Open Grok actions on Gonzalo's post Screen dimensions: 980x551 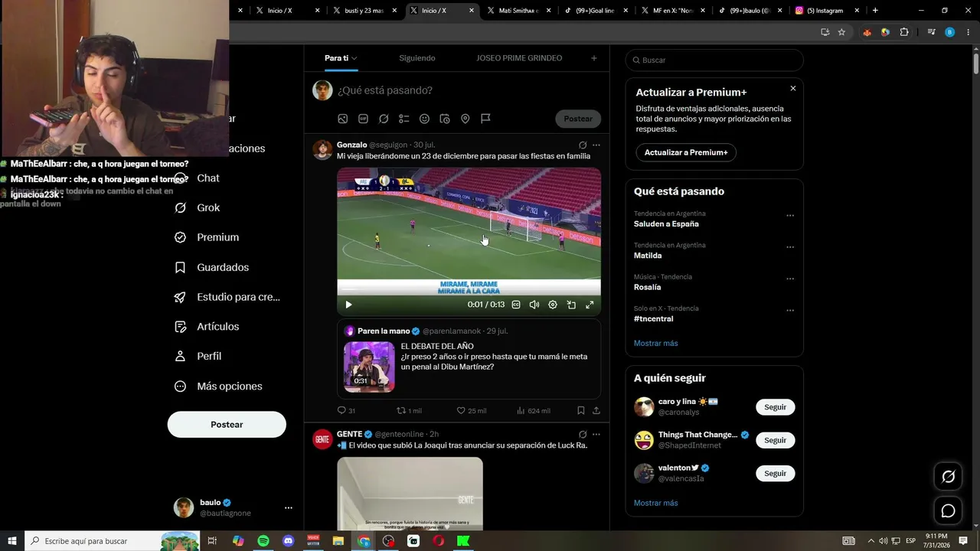(583, 145)
